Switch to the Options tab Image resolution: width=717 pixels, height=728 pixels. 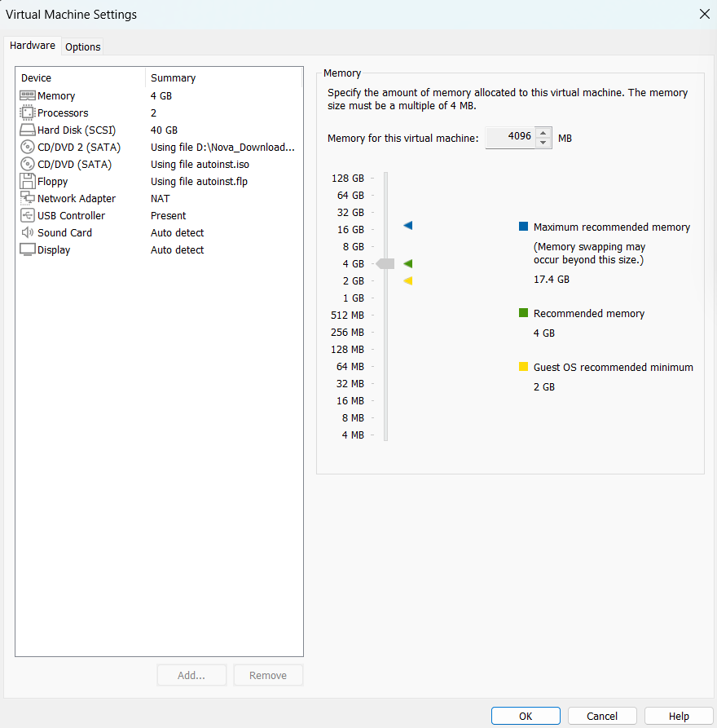pyautogui.click(x=82, y=47)
